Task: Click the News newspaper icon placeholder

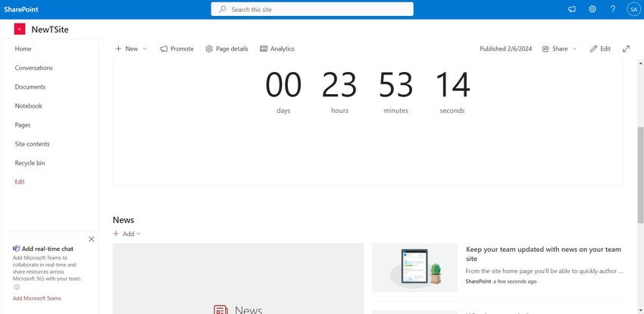Action: (220, 310)
